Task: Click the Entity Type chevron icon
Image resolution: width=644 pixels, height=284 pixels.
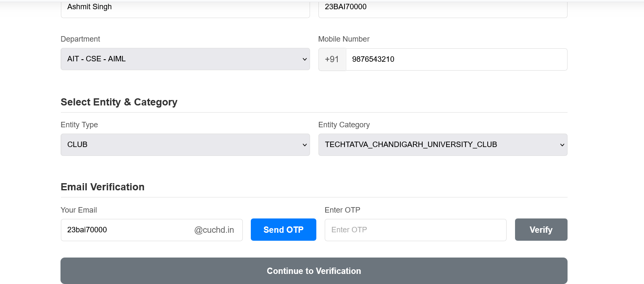Action: coord(305,145)
